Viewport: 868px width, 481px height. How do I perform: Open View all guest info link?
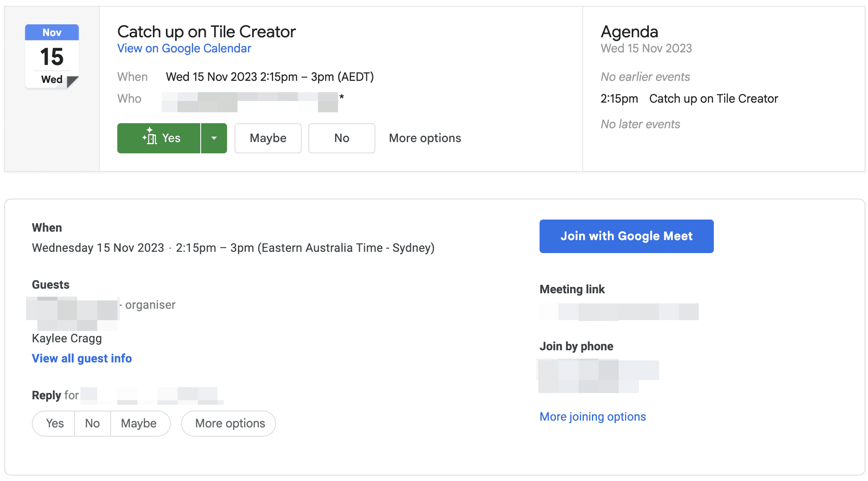click(x=82, y=359)
